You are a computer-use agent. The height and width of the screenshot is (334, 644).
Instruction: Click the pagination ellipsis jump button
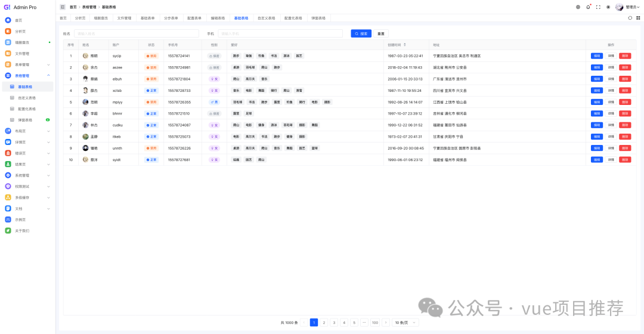point(364,323)
